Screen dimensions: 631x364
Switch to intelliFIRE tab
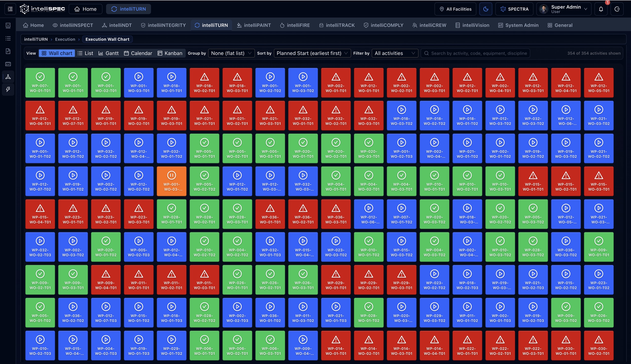[x=295, y=25]
